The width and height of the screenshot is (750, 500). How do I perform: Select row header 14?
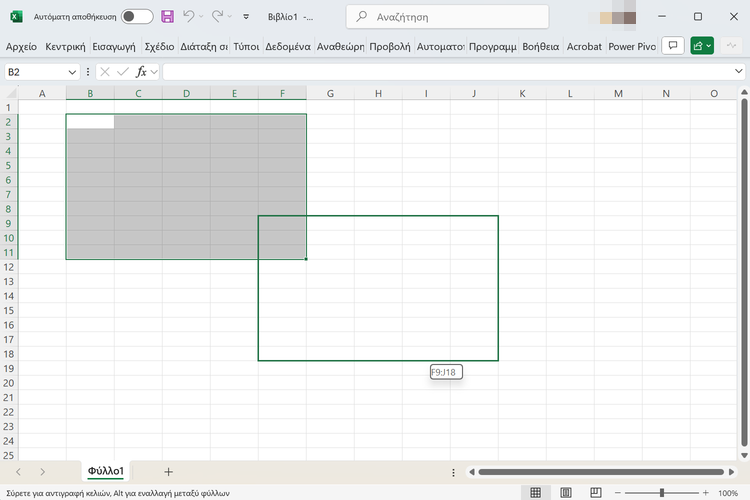point(9,296)
